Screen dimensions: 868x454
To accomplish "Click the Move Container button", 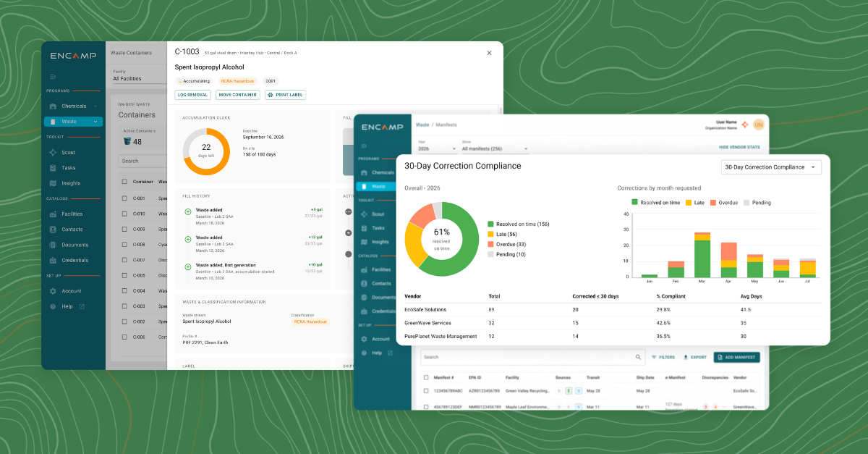I will coord(238,95).
